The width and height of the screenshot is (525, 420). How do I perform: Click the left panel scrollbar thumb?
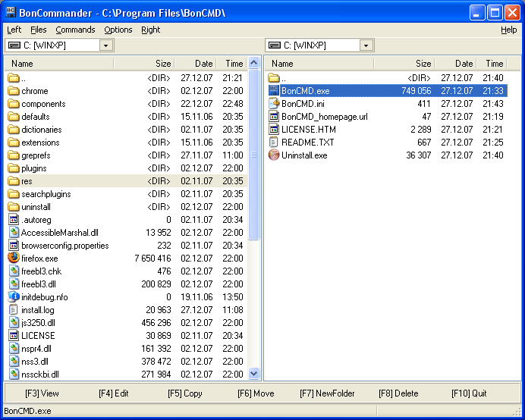pos(254,155)
